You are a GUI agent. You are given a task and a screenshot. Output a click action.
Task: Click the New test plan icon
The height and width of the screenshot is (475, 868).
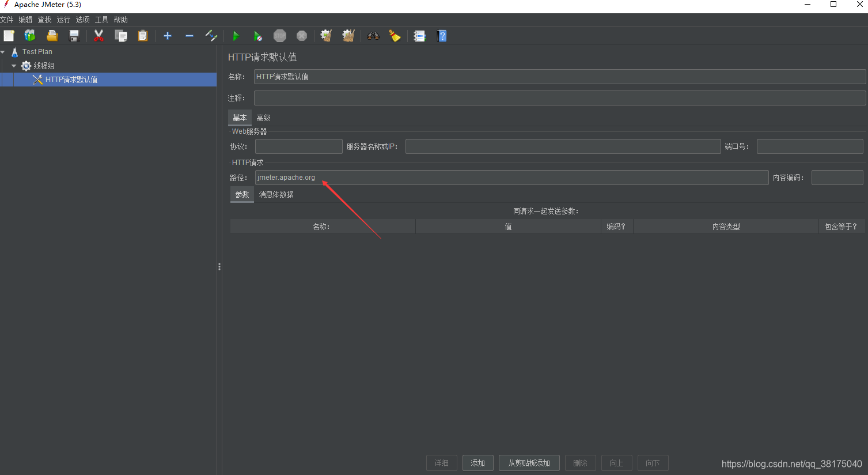click(x=9, y=36)
